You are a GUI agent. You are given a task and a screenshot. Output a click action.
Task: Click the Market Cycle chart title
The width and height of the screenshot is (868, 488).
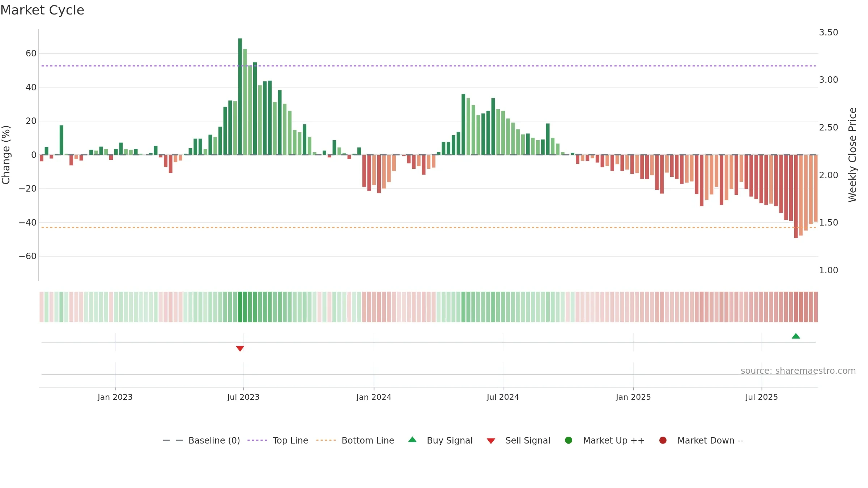coord(42,10)
